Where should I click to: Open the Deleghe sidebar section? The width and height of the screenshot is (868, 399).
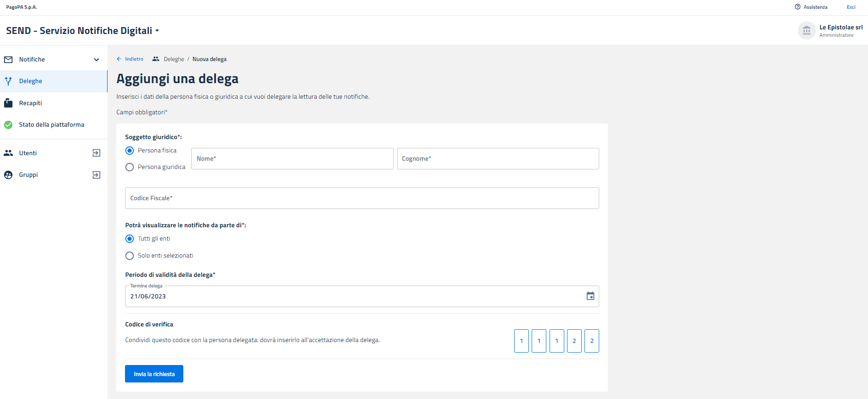point(31,81)
